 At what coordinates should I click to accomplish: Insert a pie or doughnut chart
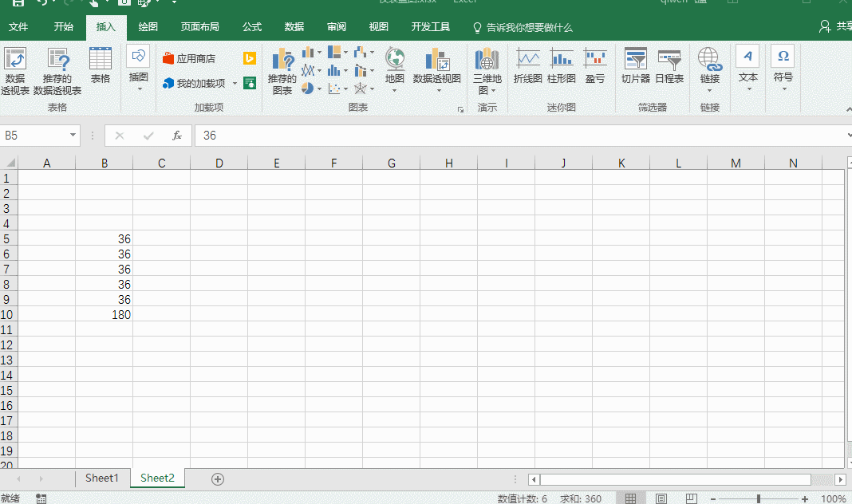308,88
